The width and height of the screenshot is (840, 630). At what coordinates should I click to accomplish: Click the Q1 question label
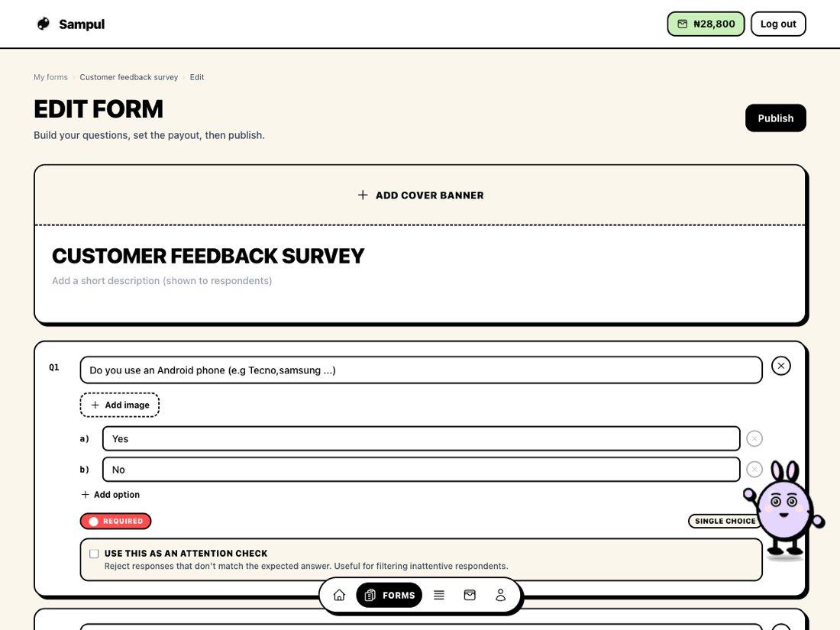tap(54, 367)
